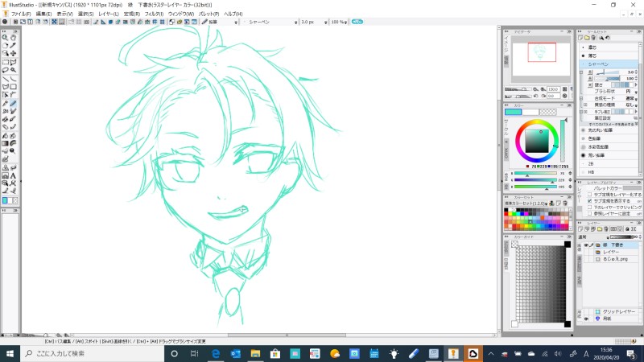The image size is (644, 362).
Task: Open the 編集(E) menu
Action: 44,14
